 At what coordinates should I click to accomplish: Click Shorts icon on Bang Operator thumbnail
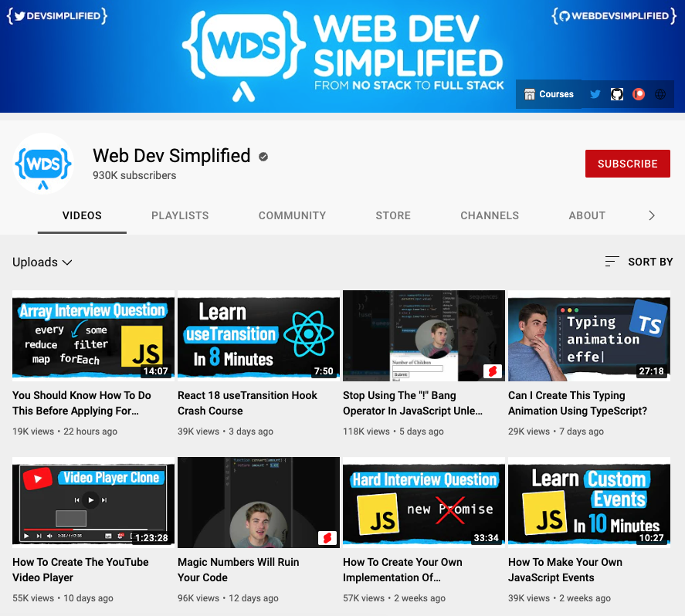(x=493, y=371)
